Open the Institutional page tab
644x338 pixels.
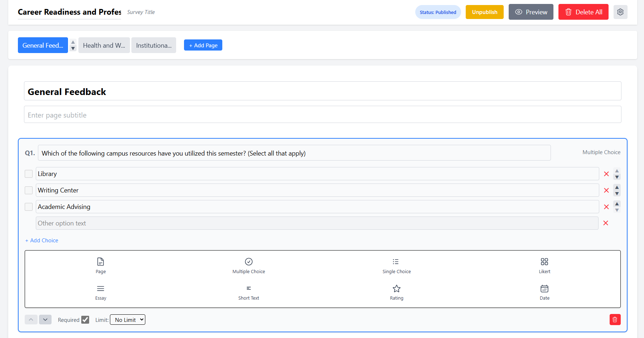[x=154, y=45]
